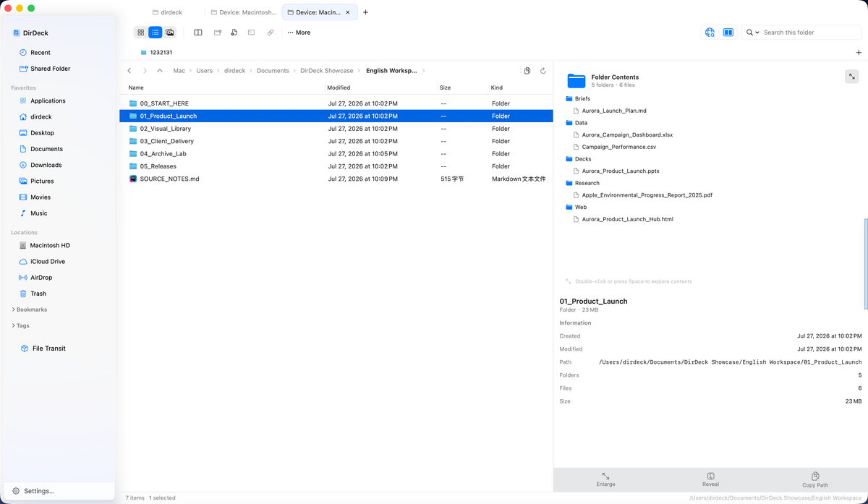Sort by the Kind column
Viewport: 868px width, 504px height.
497,87
